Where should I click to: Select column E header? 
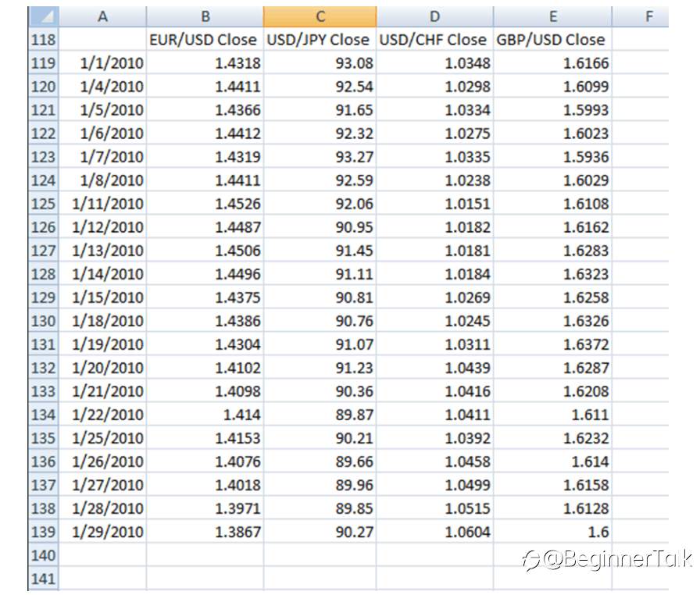coord(552,17)
